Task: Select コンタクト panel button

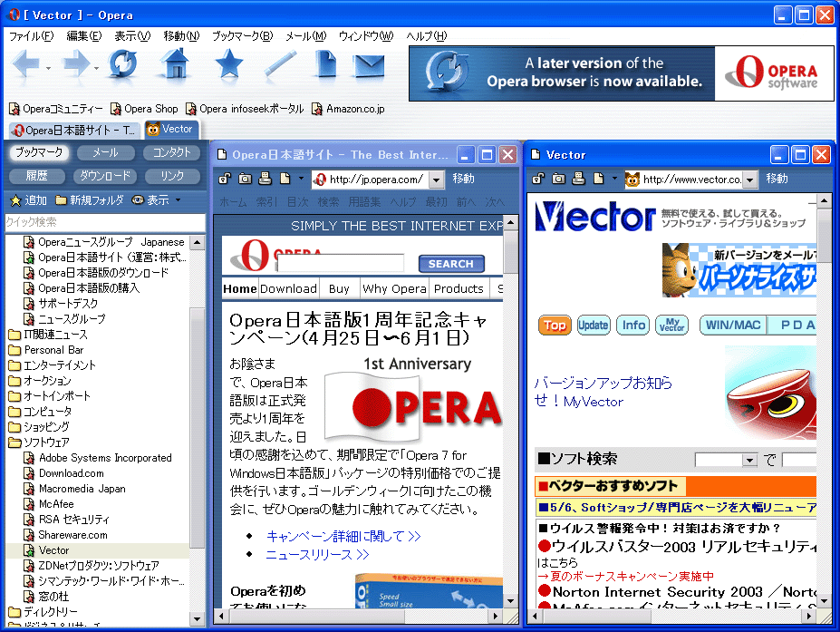Action: tap(171, 152)
